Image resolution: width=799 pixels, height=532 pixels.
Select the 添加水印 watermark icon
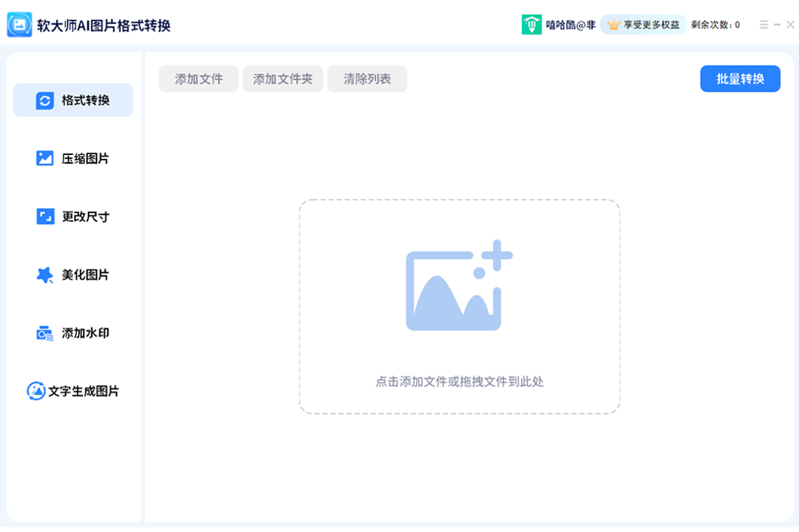point(45,333)
